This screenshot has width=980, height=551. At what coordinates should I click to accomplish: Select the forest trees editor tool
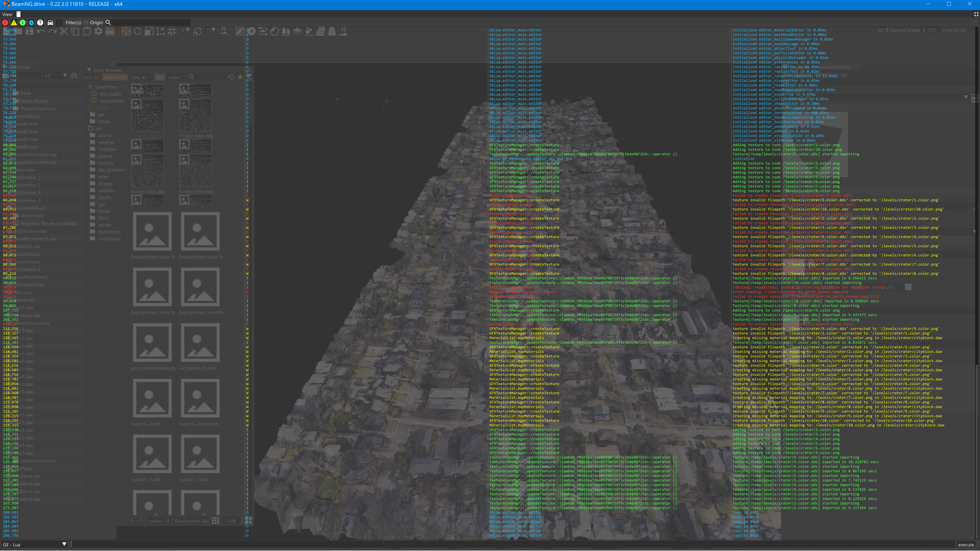[x=286, y=32]
